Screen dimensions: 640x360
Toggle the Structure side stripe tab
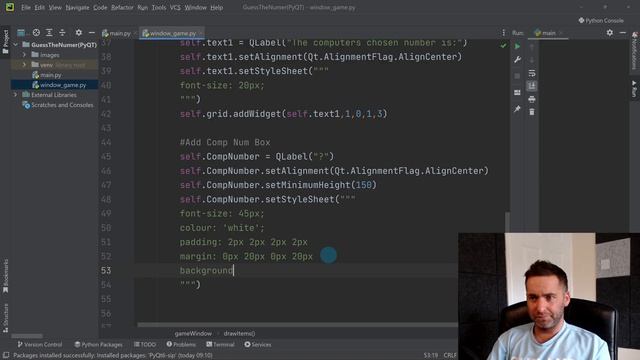point(5,318)
